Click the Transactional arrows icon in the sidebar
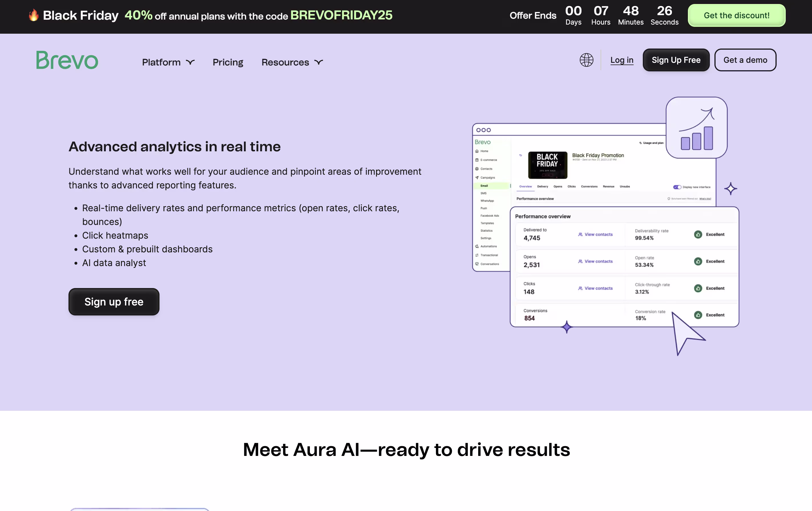Image resolution: width=812 pixels, height=511 pixels. pos(477,255)
